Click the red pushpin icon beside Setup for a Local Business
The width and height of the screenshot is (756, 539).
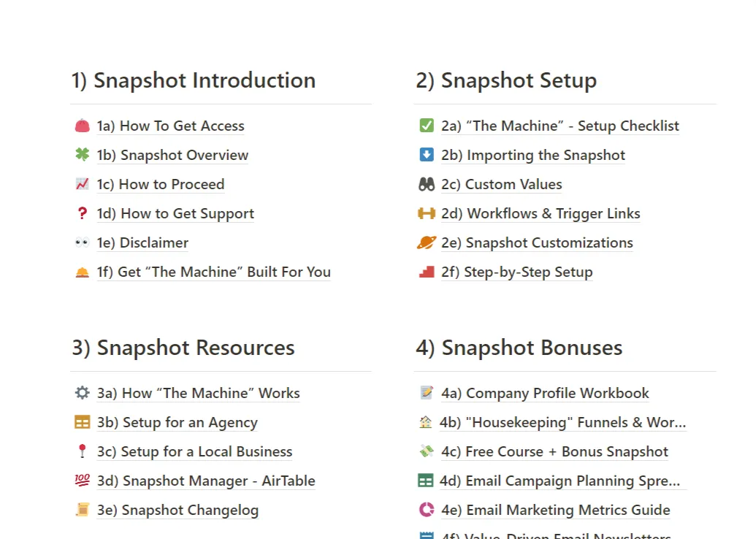[x=83, y=451]
